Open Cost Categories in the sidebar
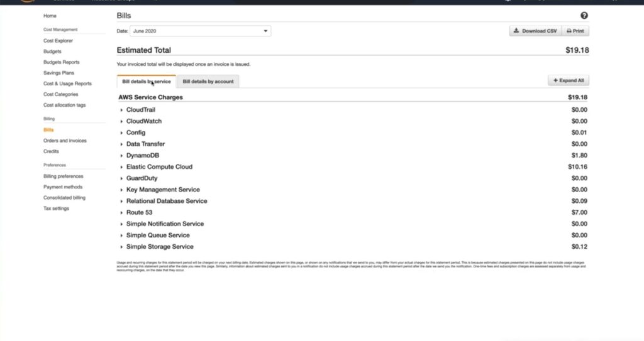 coord(60,94)
